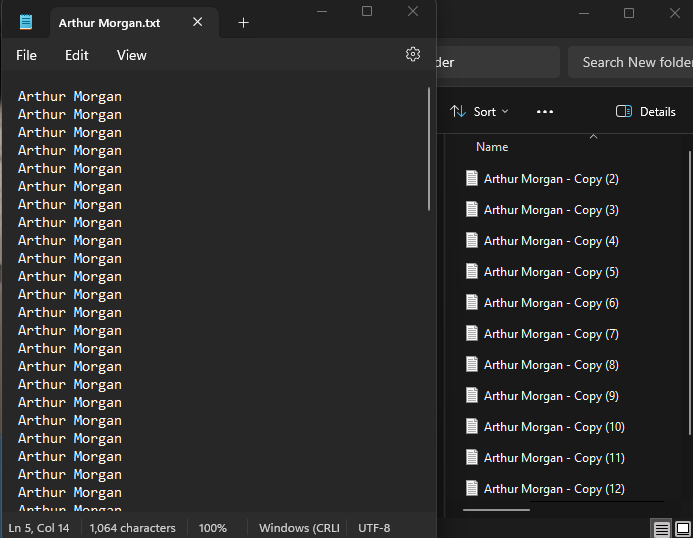Open Notepad settings gear icon

(413, 54)
